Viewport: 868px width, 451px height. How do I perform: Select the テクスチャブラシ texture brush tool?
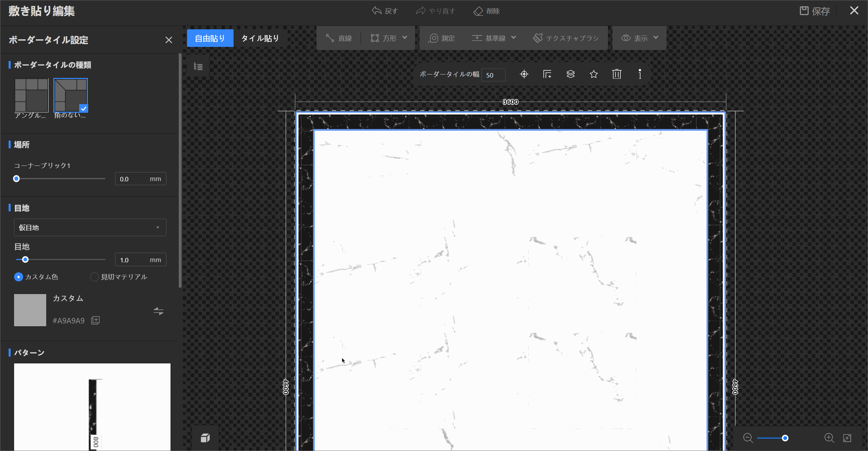point(566,38)
